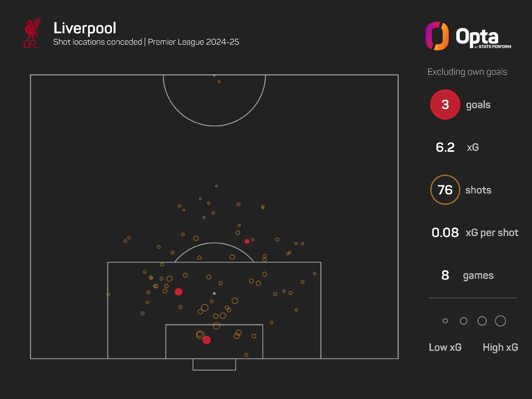Click the 6.2 xG value
The width and height of the screenshot is (532, 399).
click(445, 147)
